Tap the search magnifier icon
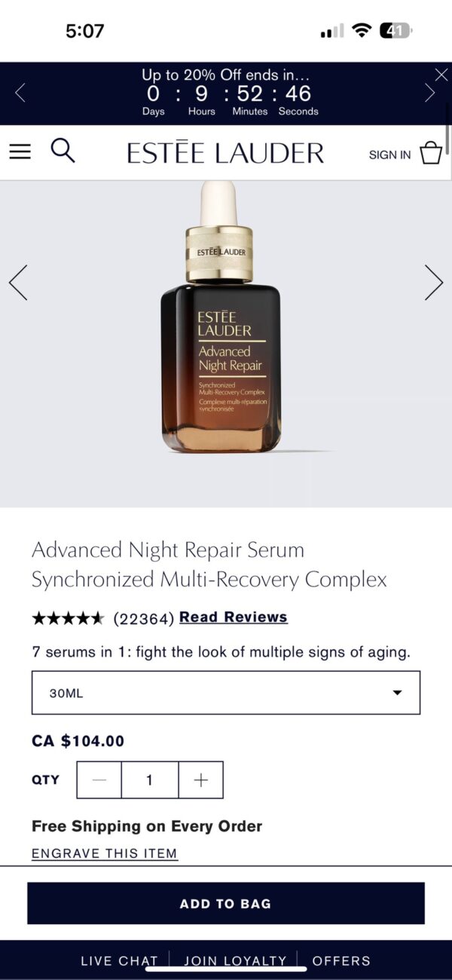The height and width of the screenshot is (980, 452). pyautogui.click(x=63, y=151)
